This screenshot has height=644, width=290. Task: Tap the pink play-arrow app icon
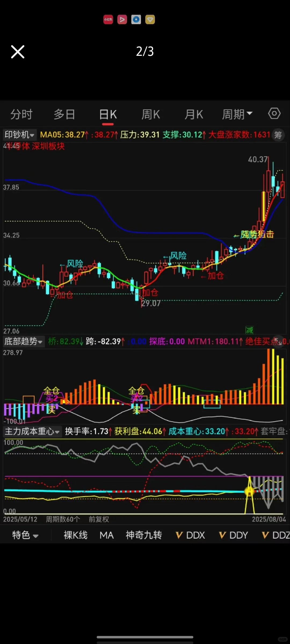point(122,20)
